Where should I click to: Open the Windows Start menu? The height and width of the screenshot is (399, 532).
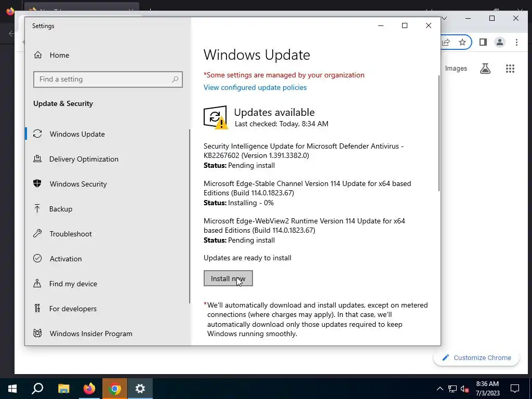point(12,389)
